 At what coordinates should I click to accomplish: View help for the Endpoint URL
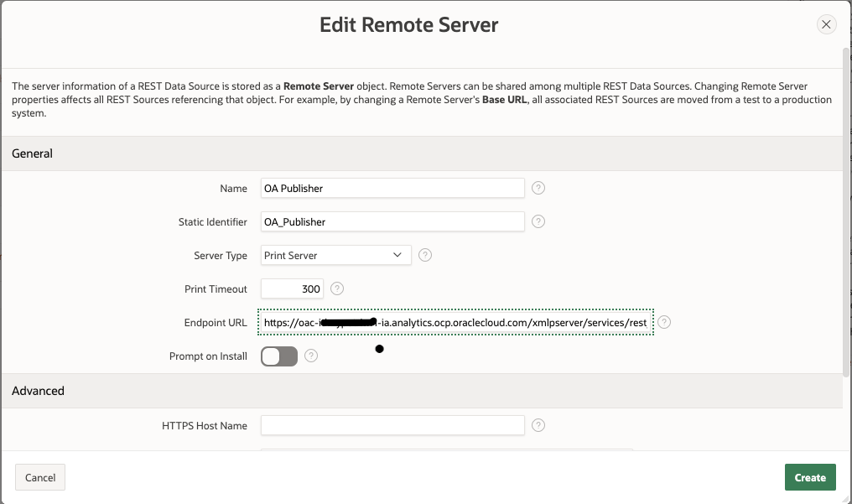tap(663, 322)
